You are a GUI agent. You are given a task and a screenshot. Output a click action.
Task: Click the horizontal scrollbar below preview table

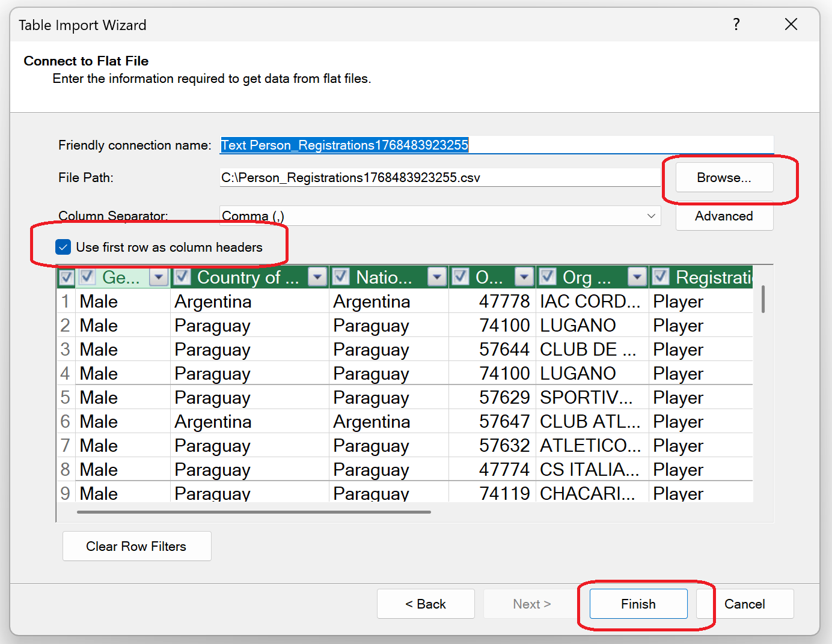coord(254,512)
